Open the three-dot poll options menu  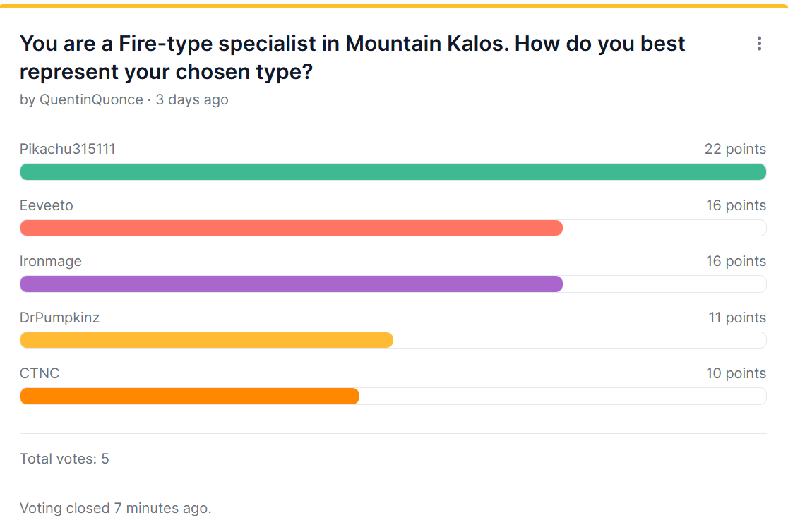tap(759, 44)
